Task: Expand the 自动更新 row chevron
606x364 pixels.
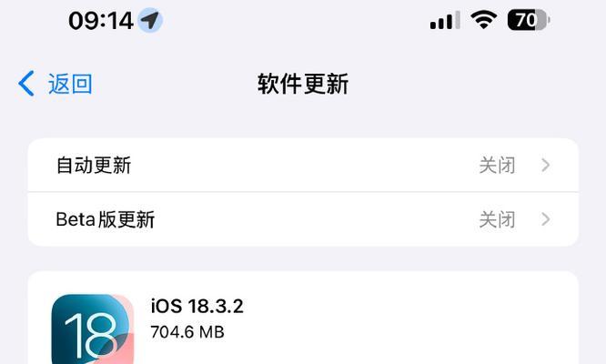Action: point(546,166)
